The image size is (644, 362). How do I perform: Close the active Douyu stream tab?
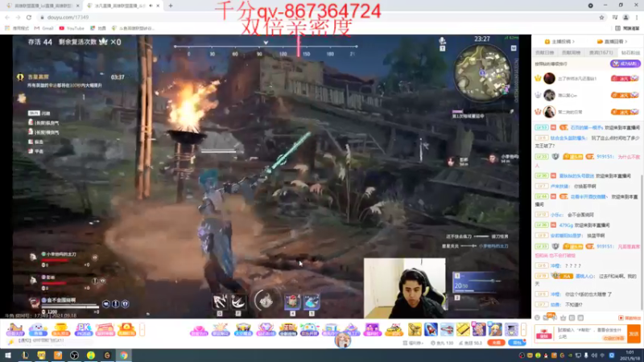point(158,6)
